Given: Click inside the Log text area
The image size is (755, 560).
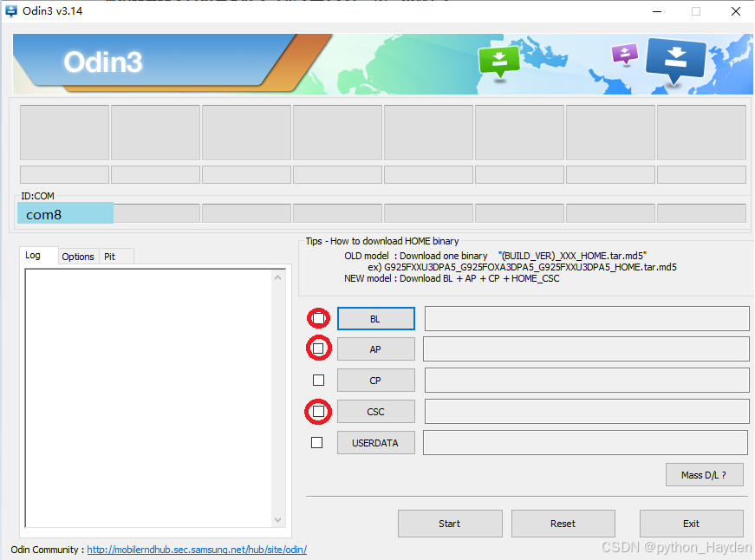Looking at the screenshot, I should (x=149, y=398).
